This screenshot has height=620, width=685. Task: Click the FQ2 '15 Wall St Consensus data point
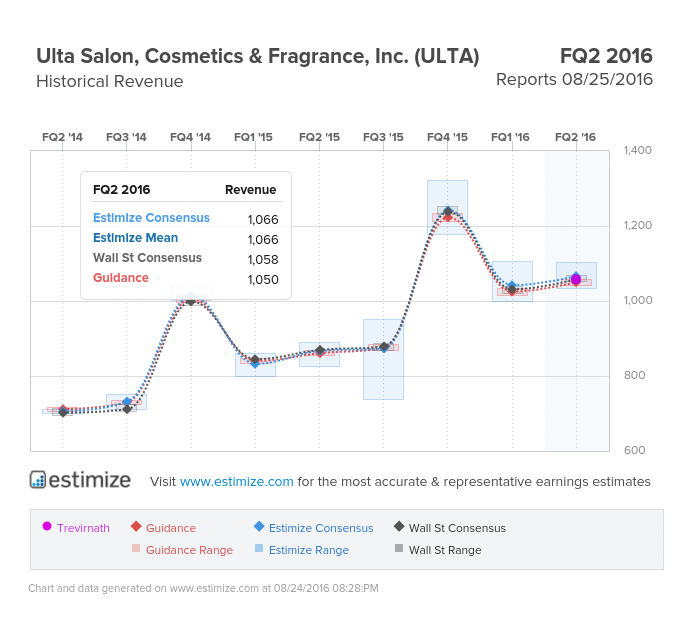pyautogui.click(x=320, y=350)
